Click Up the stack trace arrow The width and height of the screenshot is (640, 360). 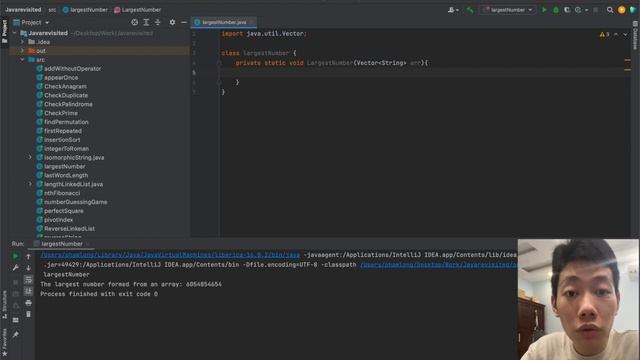[28, 256]
